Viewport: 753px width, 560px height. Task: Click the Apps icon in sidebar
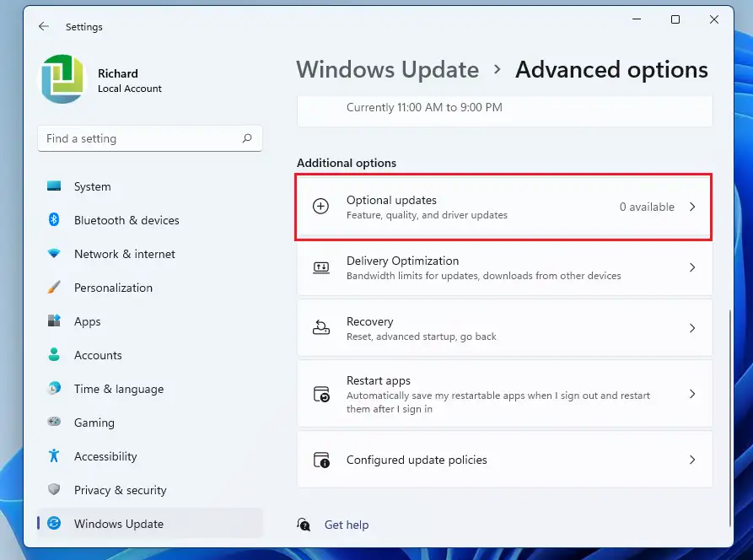(x=54, y=320)
